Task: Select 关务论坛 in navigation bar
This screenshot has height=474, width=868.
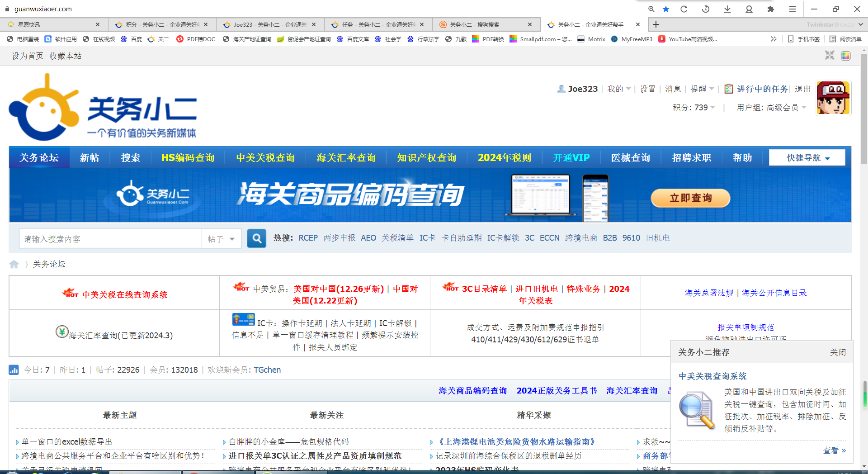Action: 39,158
